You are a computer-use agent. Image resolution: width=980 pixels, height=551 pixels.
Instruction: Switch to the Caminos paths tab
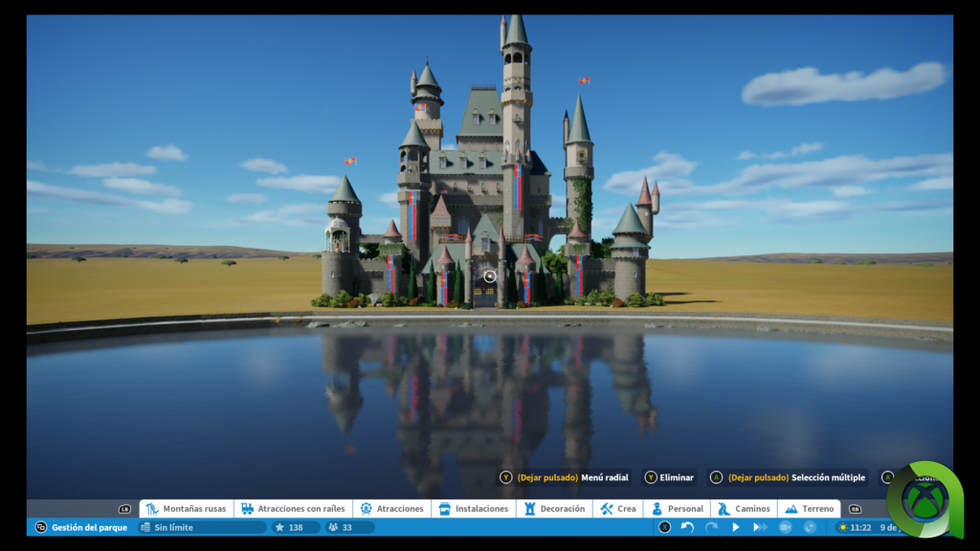(x=744, y=509)
